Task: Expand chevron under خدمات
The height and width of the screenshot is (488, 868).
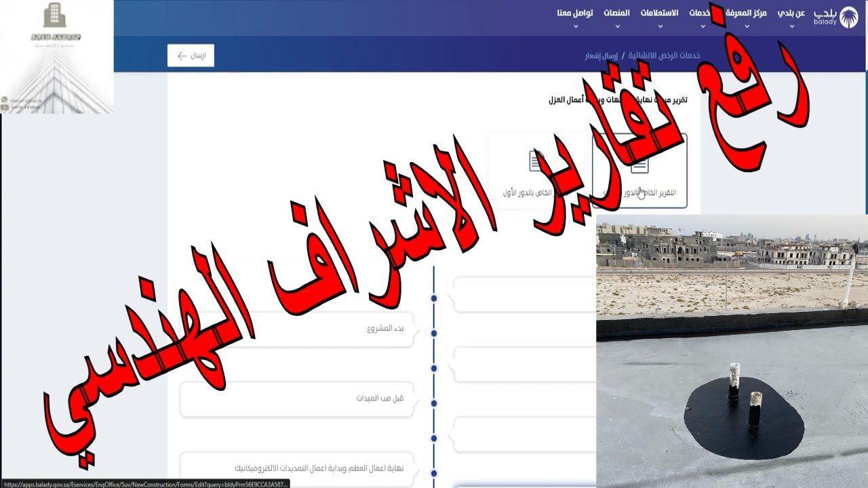Action: click(703, 27)
